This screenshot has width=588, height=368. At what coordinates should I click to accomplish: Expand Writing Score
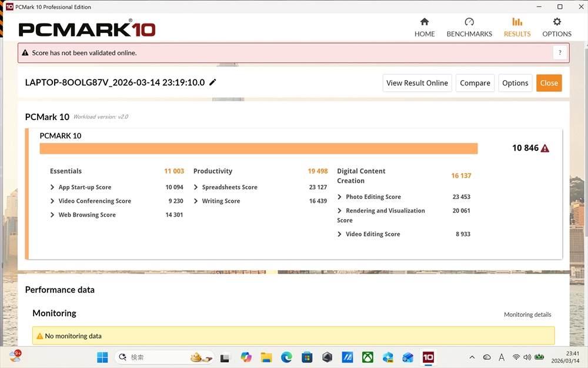coord(196,201)
